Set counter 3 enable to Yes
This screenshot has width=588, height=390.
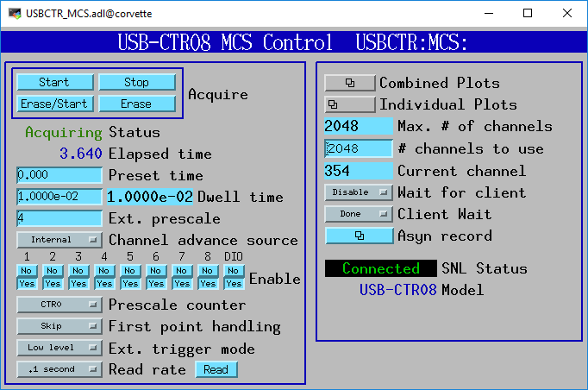coord(78,284)
